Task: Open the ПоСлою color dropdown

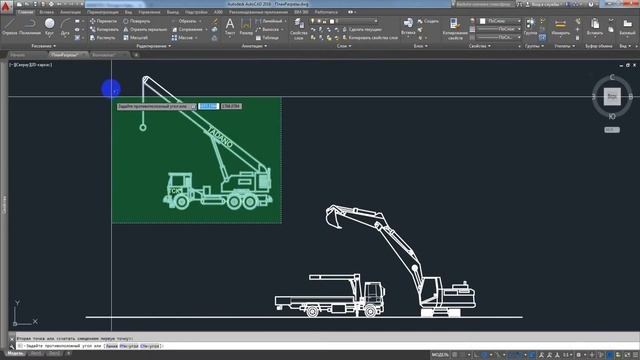Action: tap(500, 21)
